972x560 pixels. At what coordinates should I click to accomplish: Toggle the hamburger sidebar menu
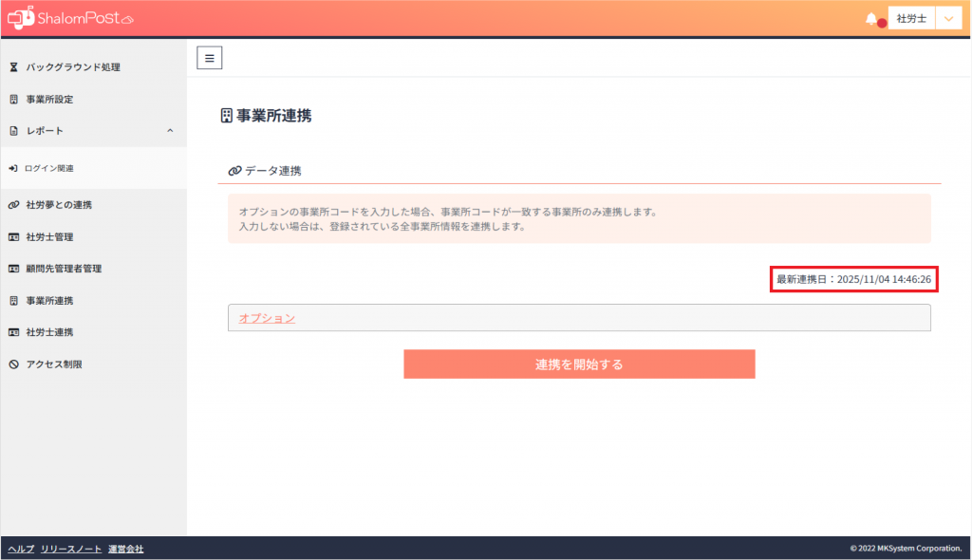(209, 58)
